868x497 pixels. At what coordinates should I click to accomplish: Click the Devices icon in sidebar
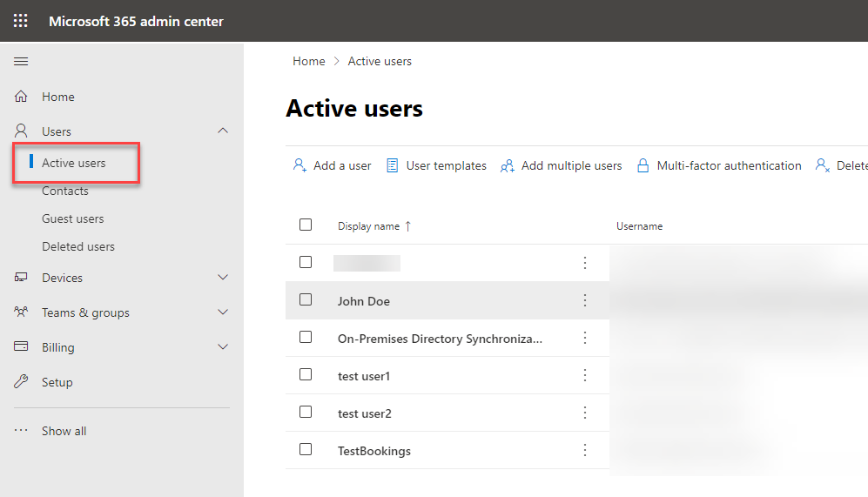click(21, 278)
